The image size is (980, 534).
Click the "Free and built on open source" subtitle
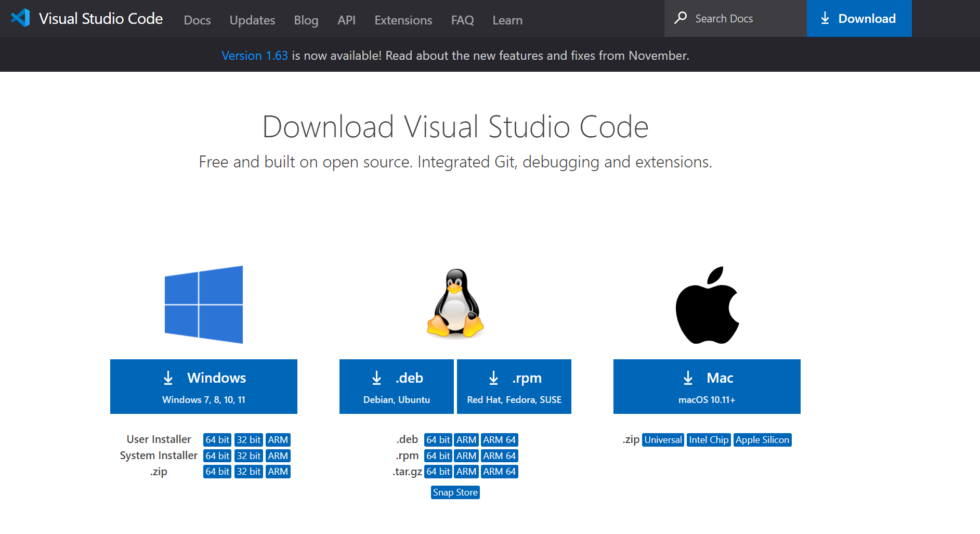(455, 162)
